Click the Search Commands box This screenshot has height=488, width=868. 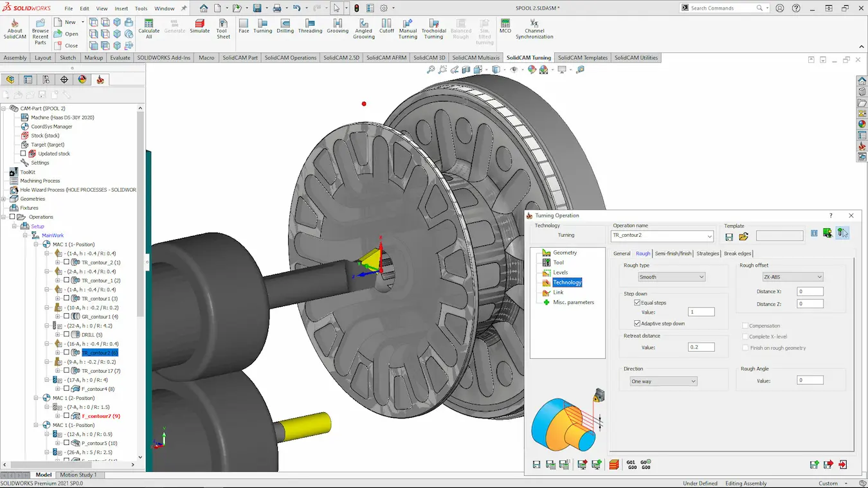[722, 8]
